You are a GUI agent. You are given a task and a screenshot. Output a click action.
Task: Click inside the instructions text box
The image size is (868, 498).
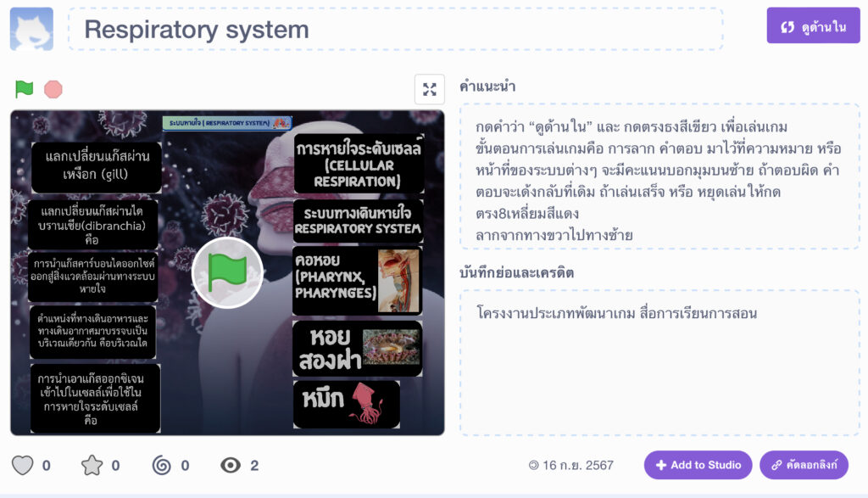659,176
